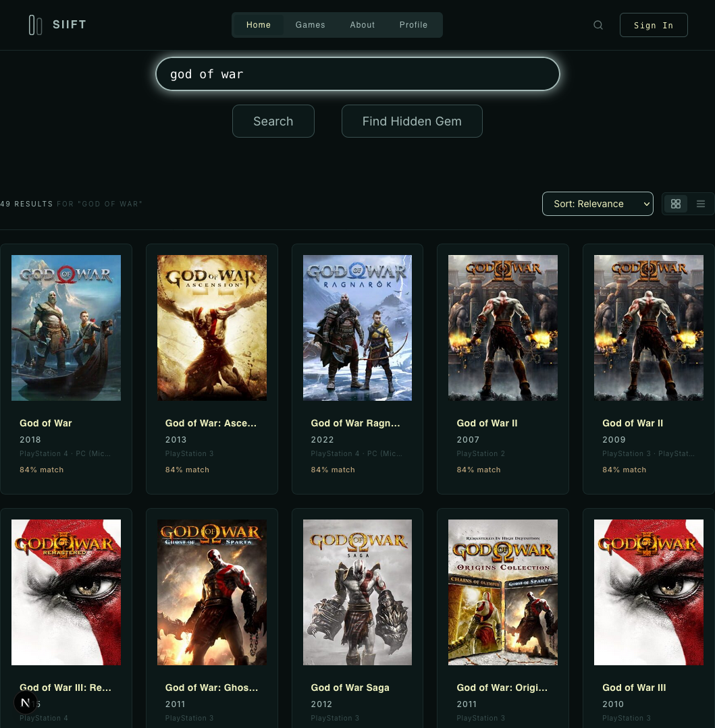This screenshot has width=715, height=728.
Task: Click the 'God of War Ragn...' title
Action: coord(355,423)
